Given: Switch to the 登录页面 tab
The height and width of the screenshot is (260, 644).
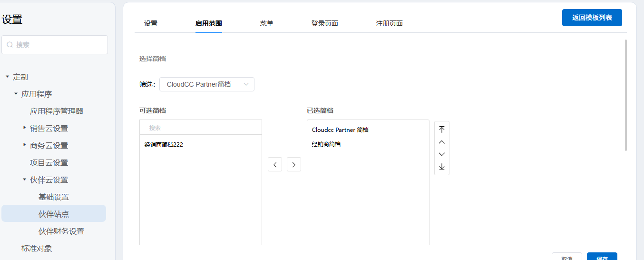Looking at the screenshot, I should pos(324,23).
